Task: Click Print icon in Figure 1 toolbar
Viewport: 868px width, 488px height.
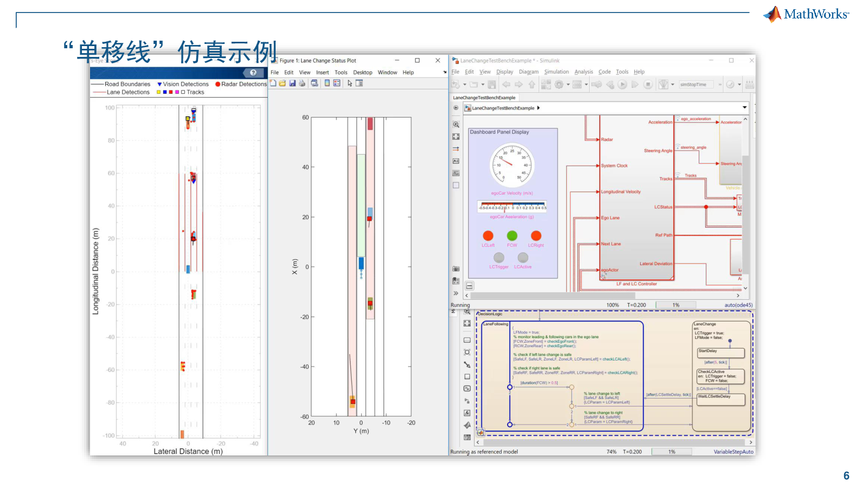Action: pos(302,83)
